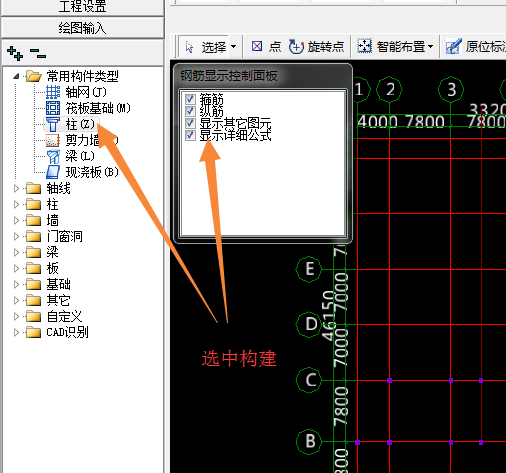The width and height of the screenshot is (506, 473).
Task: Select the 现浇板(B) slab icon
Action: (53, 172)
